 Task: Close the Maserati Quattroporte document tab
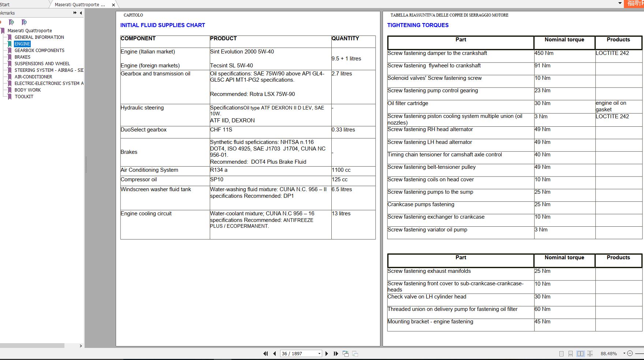pos(113,5)
